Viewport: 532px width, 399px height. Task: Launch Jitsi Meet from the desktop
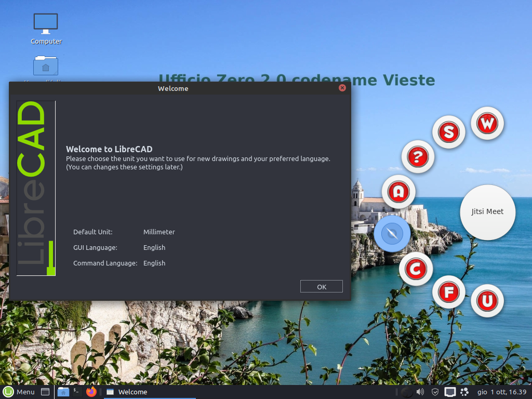pos(487,212)
